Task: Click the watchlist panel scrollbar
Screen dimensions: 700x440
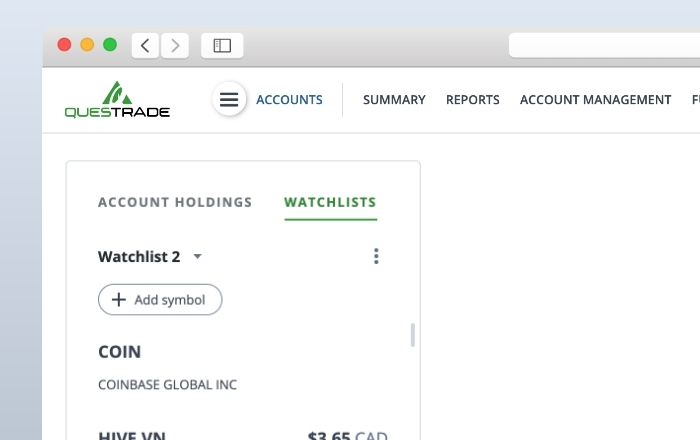Action: (412, 335)
